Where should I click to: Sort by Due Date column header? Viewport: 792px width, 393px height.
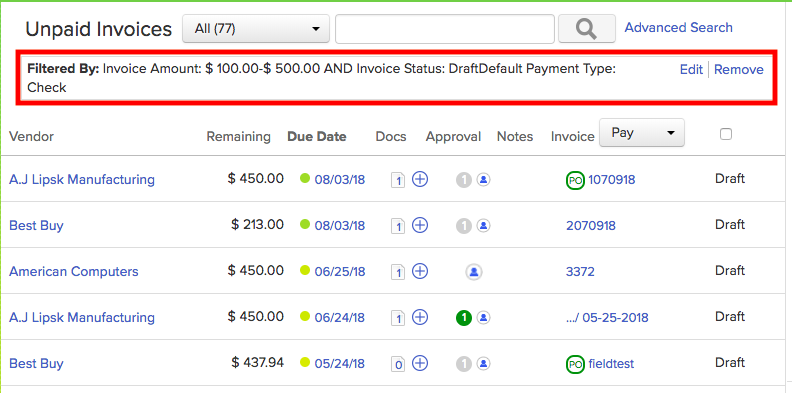[x=317, y=136]
